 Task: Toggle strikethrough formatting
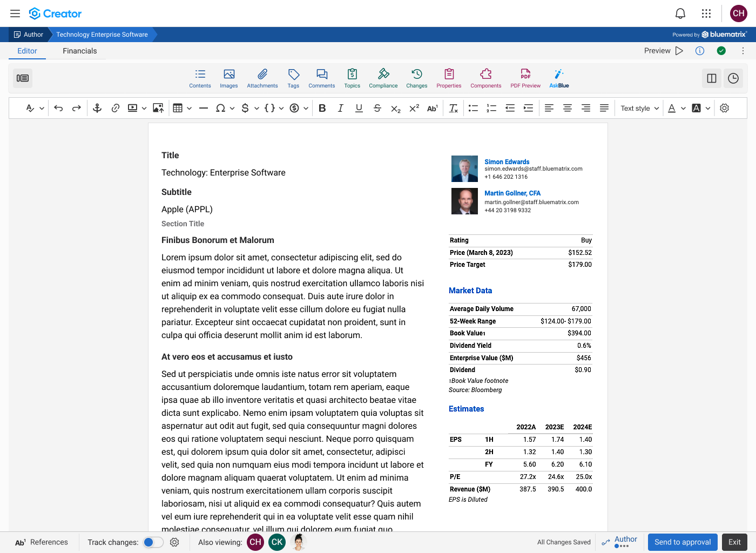377,108
